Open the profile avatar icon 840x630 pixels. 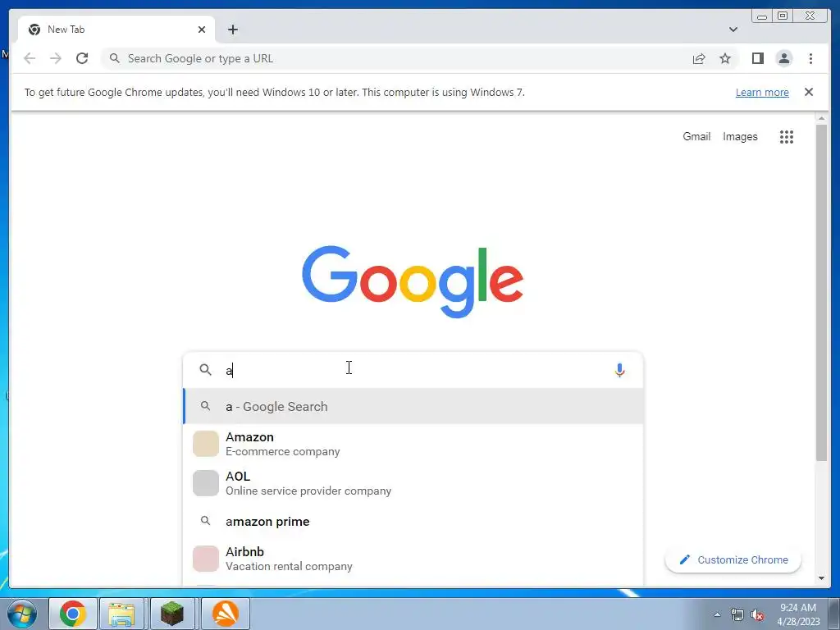pos(783,58)
